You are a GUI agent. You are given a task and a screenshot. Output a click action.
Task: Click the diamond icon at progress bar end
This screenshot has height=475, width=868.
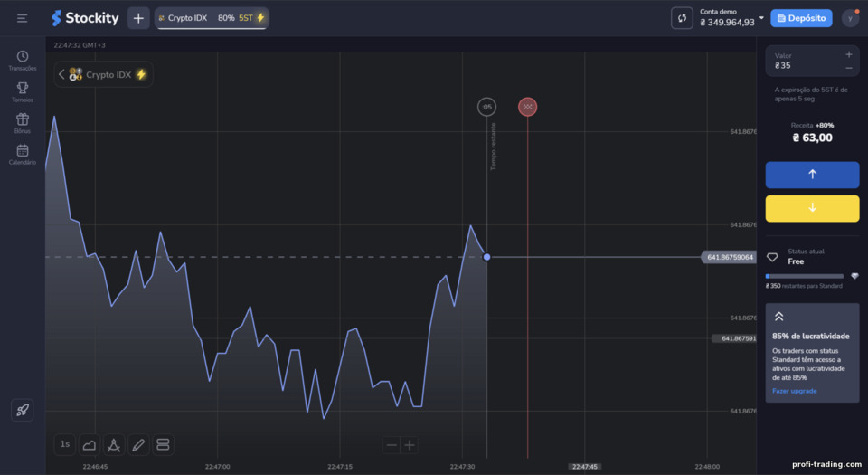click(854, 276)
